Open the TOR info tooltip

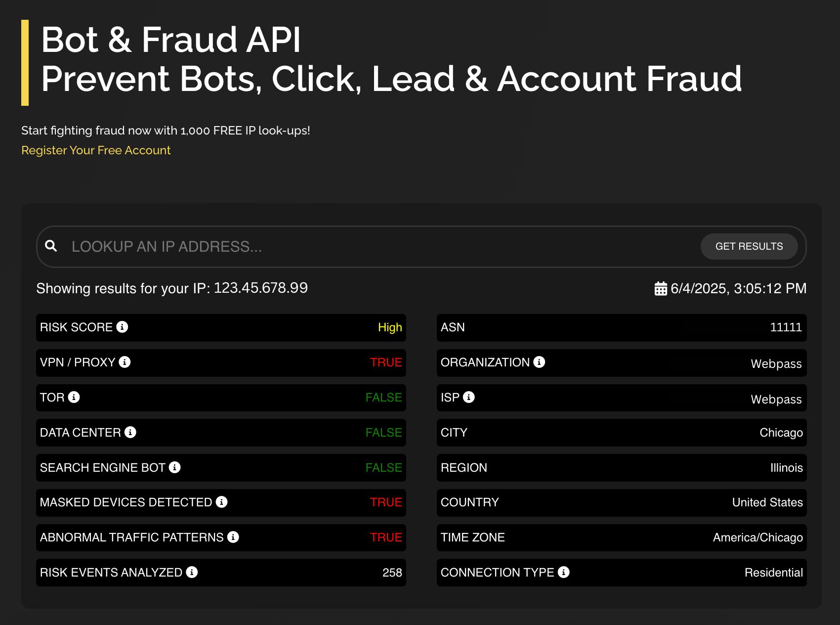tap(74, 398)
